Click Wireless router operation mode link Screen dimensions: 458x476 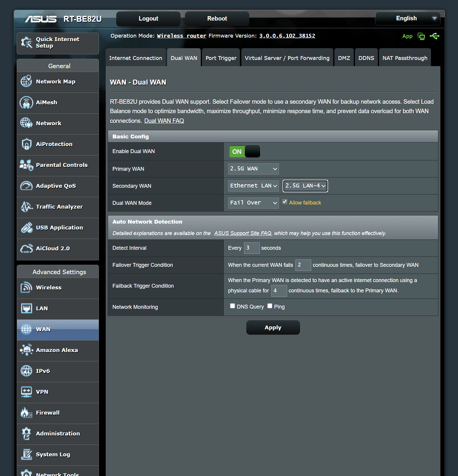pyautogui.click(x=182, y=36)
